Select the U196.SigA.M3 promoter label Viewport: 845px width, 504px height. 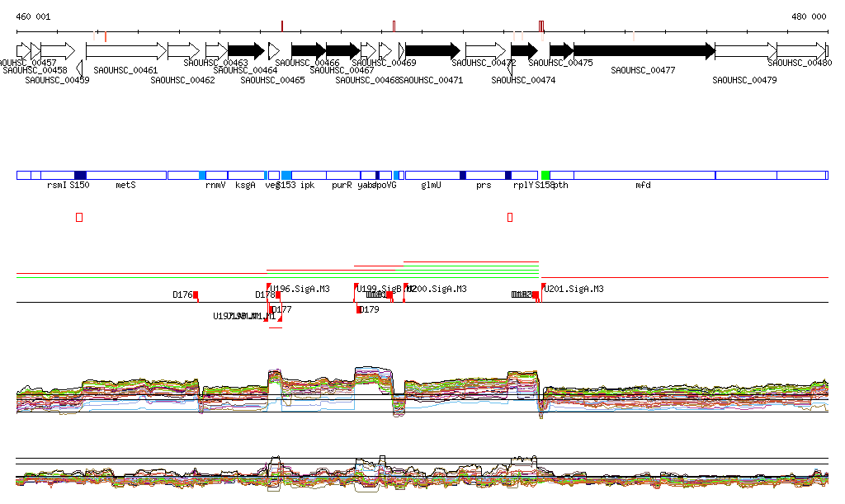pos(301,289)
